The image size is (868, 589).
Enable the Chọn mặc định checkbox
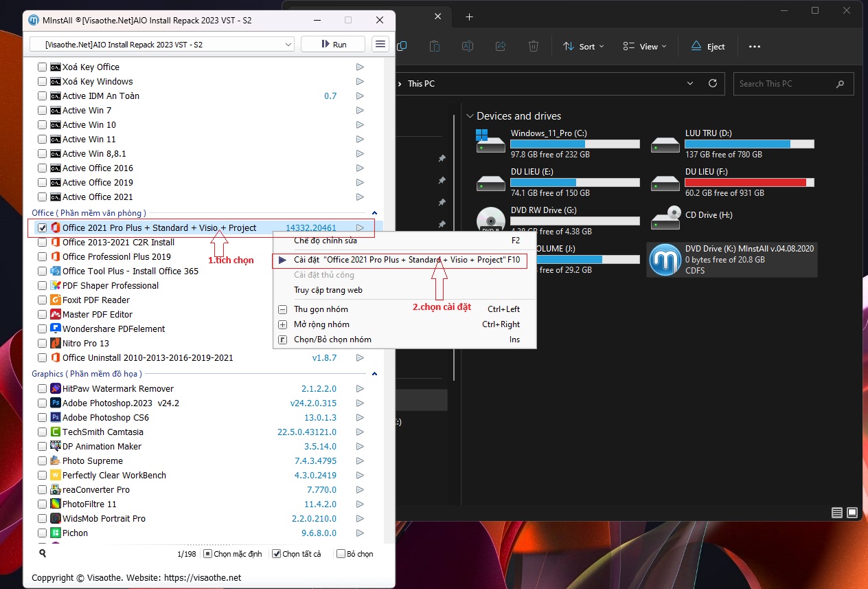tap(208, 554)
